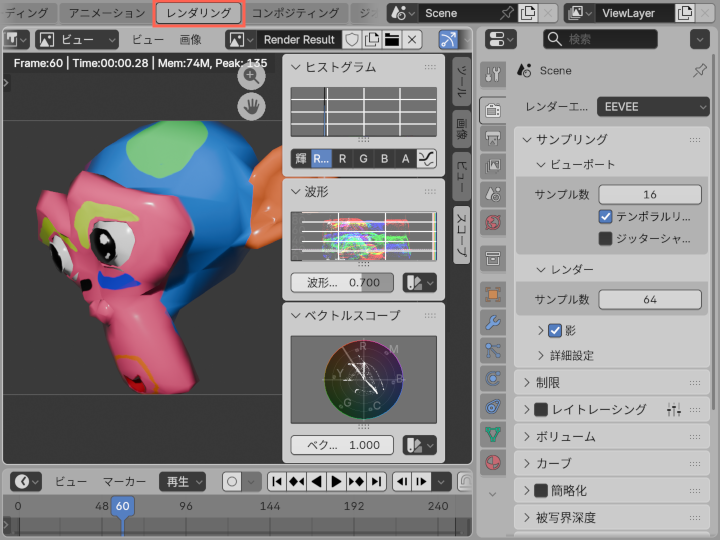
Task: Click the pan hand gizmo in the image viewer
Action: 251,107
